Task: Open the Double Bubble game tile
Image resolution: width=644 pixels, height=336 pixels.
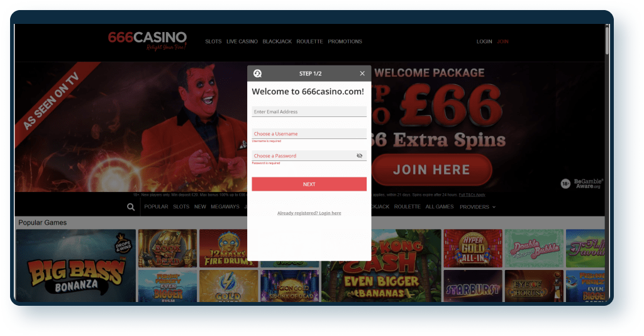Action: pyautogui.click(x=534, y=248)
